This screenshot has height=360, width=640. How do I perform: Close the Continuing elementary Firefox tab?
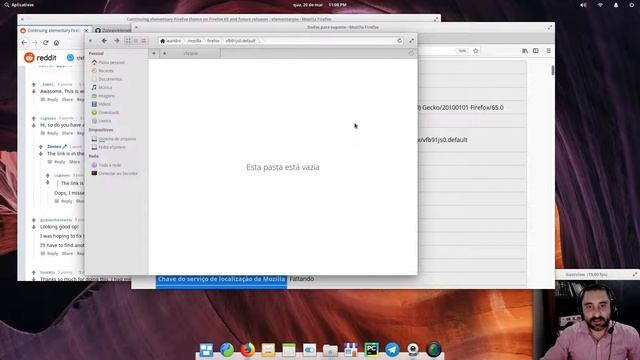click(86, 31)
